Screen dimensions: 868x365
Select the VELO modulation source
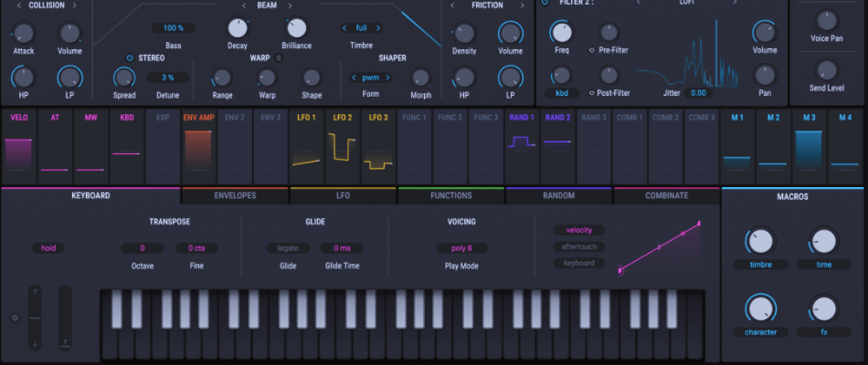coord(19,146)
